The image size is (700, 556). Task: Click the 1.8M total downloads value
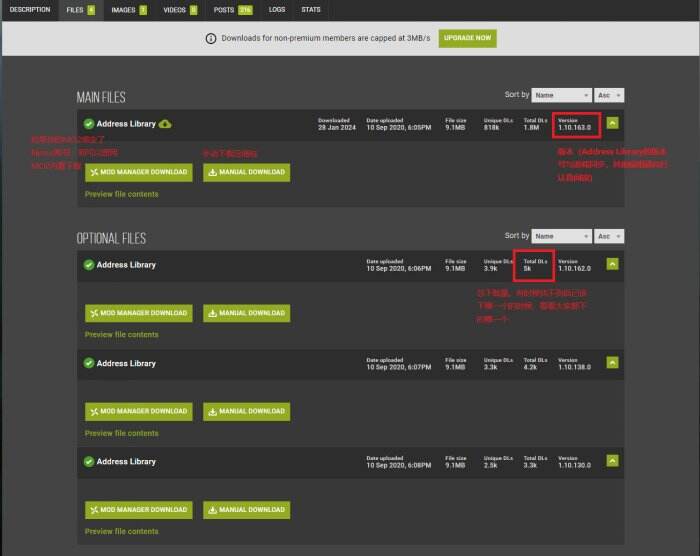[x=531, y=128]
